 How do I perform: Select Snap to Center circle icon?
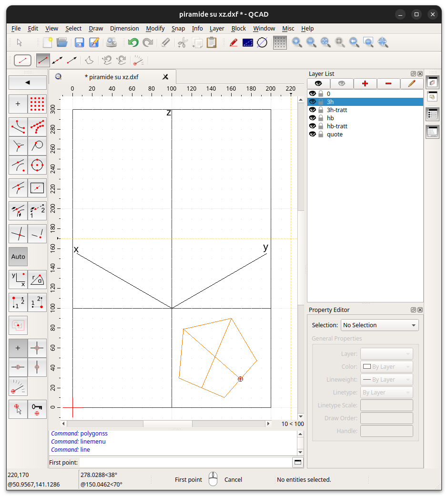[37, 165]
